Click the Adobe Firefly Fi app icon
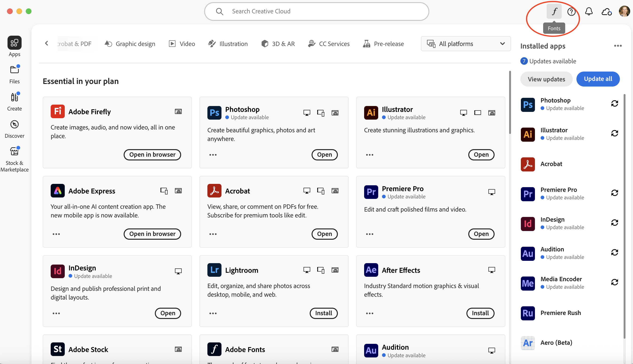Image resolution: width=633 pixels, height=364 pixels. click(57, 111)
